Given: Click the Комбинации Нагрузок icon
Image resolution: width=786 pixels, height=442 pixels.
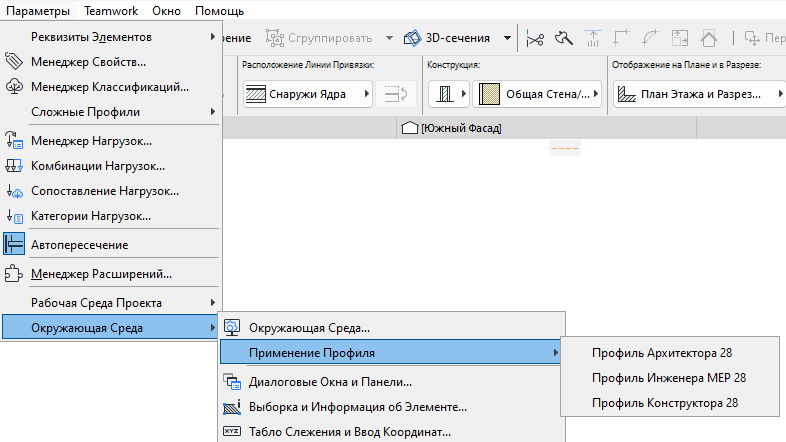Looking at the screenshot, I should [x=14, y=165].
